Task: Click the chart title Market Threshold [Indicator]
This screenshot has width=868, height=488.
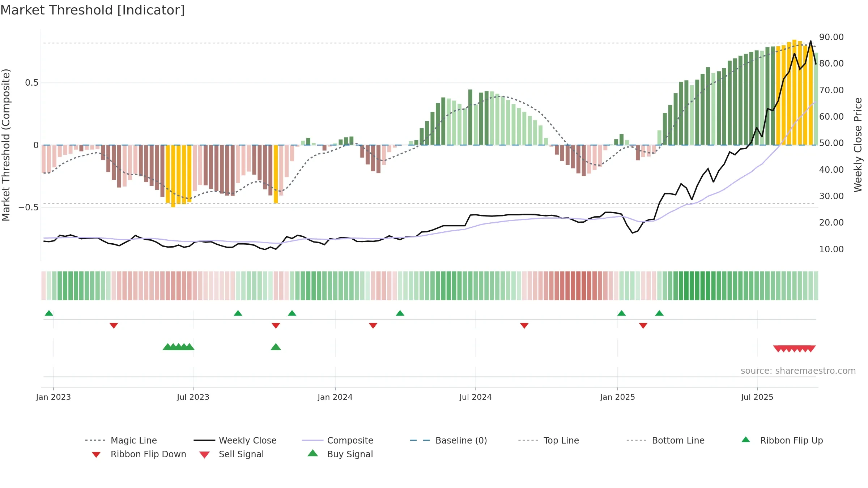Action: pos(93,10)
